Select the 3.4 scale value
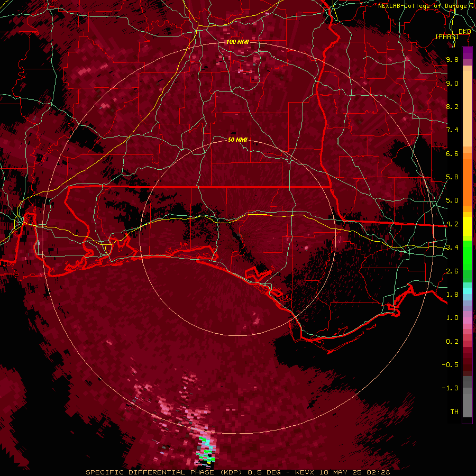Image resolution: width=476 pixels, height=476 pixels. pyautogui.click(x=452, y=248)
